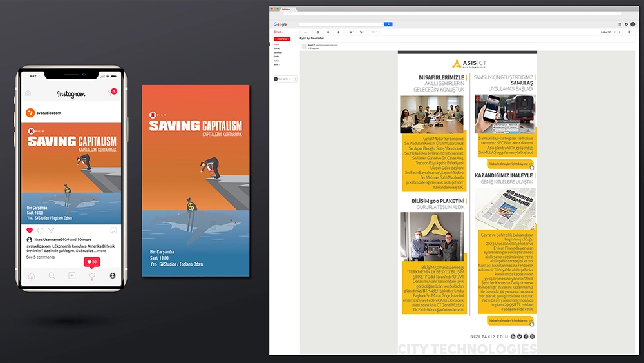Share the post via paper plane icon
The image size is (644, 363).
pyautogui.click(x=51, y=230)
